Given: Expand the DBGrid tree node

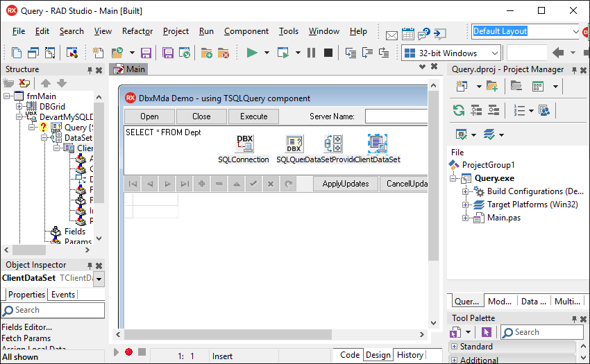Looking at the screenshot, I should pyautogui.click(x=19, y=106).
